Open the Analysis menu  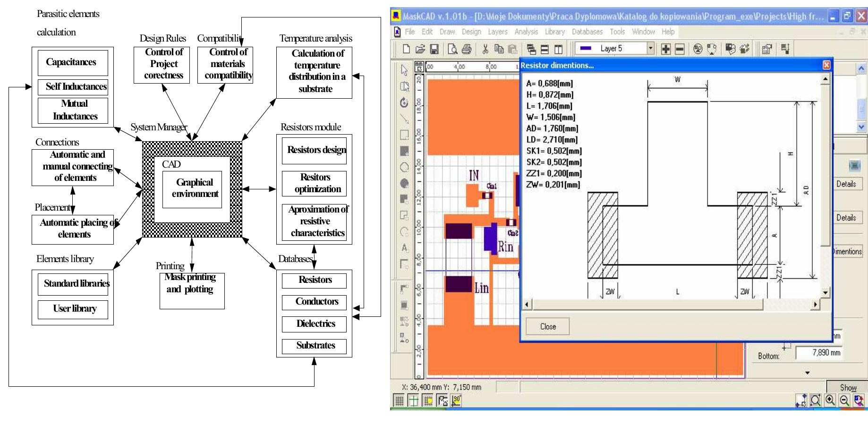pos(526,32)
